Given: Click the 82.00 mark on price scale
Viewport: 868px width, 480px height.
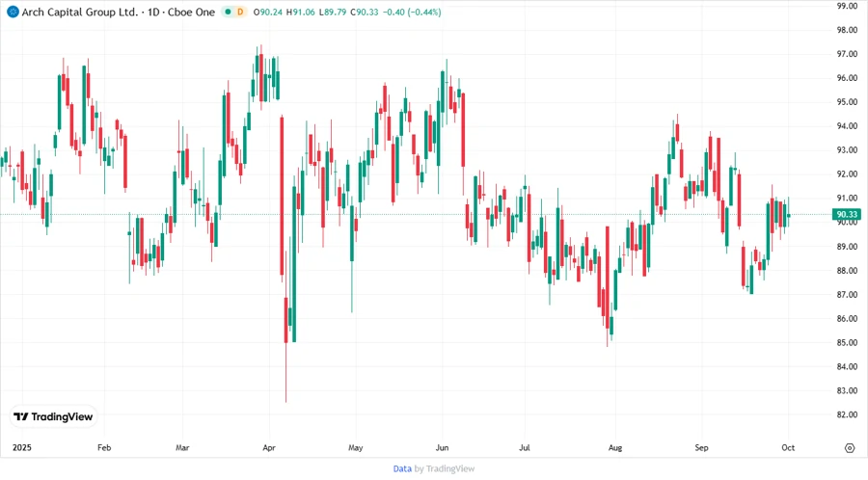Looking at the screenshot, I should 847,414.
